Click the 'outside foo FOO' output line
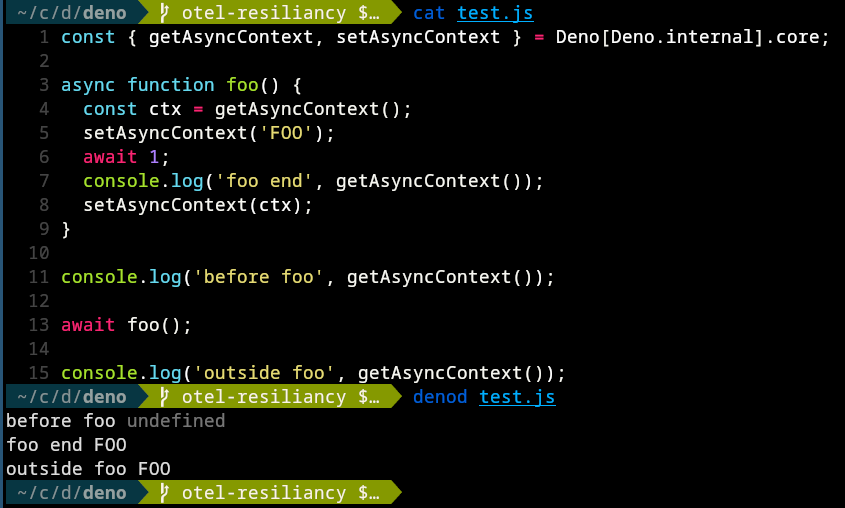The image size is (845, 508). click(x=88, y=469)
